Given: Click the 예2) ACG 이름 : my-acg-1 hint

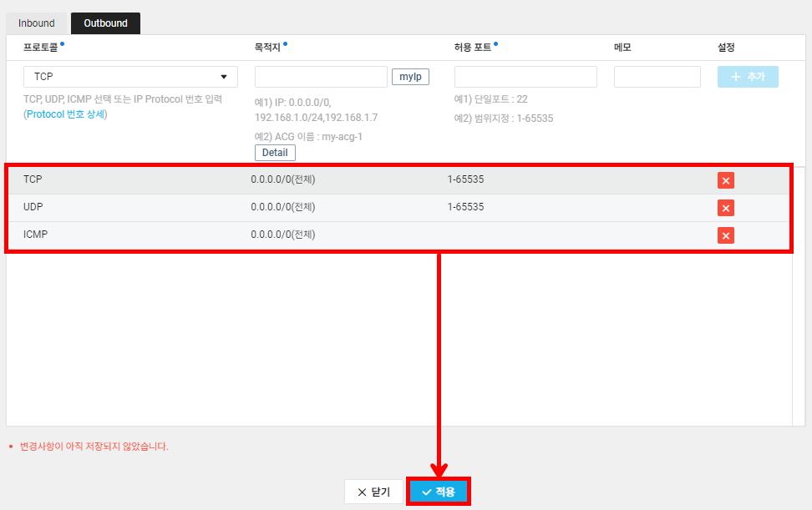Looking at the screenshot, I should pos(308,137).
